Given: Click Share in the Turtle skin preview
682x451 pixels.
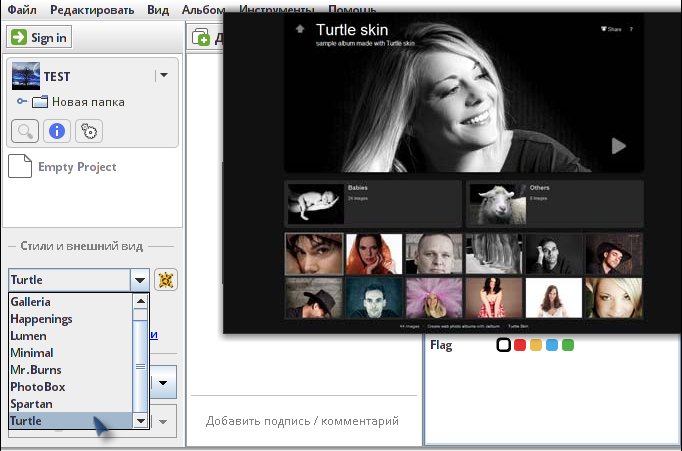Looking at the screenshot, I should [612, 29].
